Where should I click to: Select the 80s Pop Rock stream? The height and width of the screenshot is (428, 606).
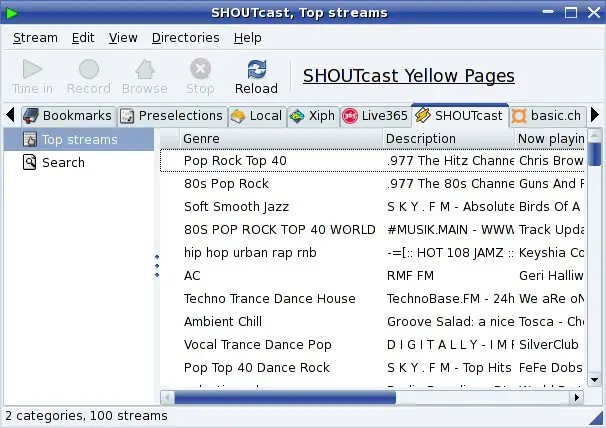[372, 183]
